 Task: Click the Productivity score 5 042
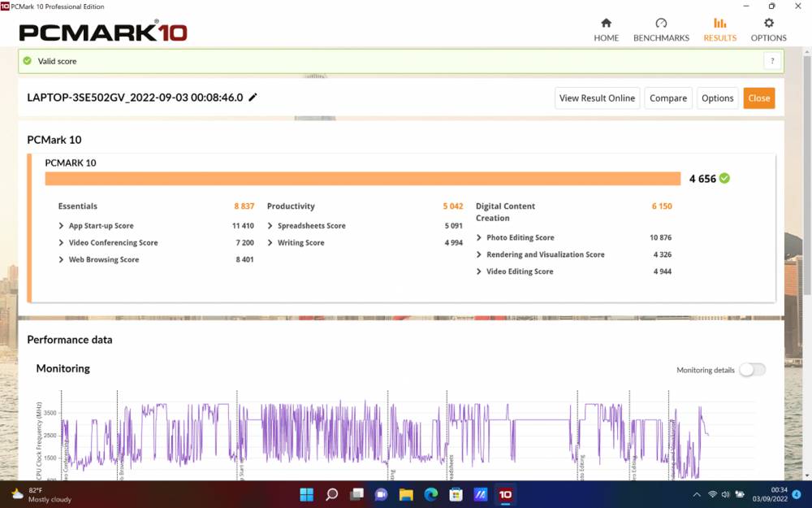tap(452, 206)
